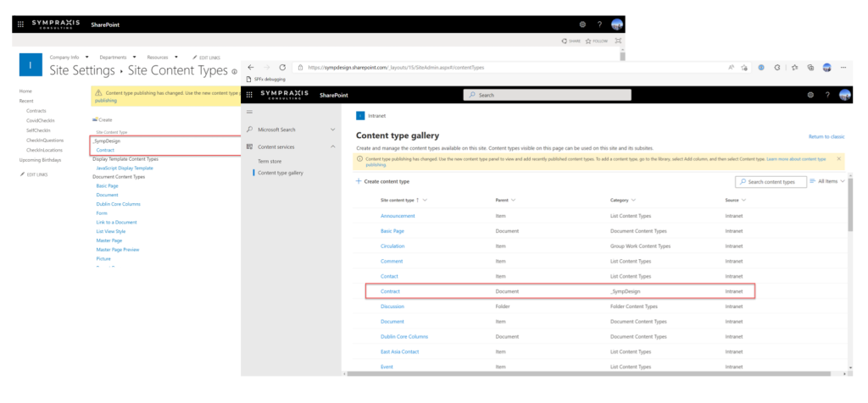Select Content type gallery in sidebar
Viewport: 868px width, 403px height.
[281, 173]
